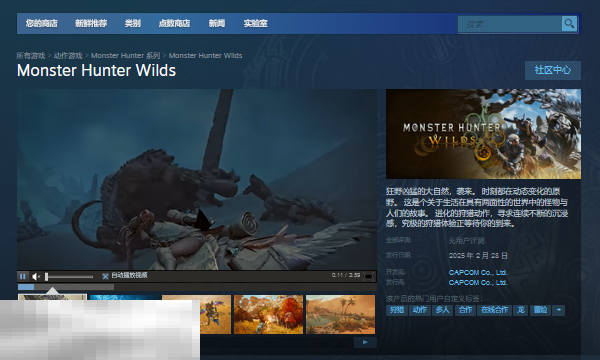Select the desert oasis screenshot thumbnail
The image size is (600, 360).
click(340, 314)
